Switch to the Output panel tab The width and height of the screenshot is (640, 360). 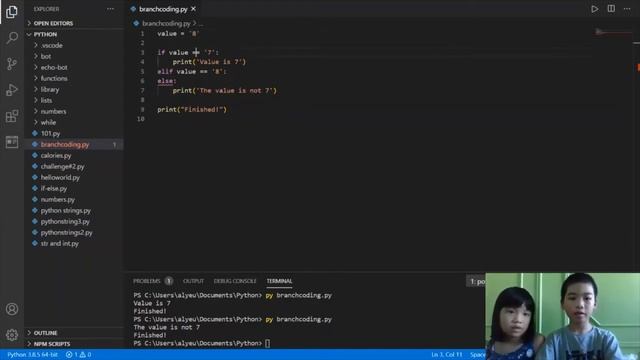(193, 281)
